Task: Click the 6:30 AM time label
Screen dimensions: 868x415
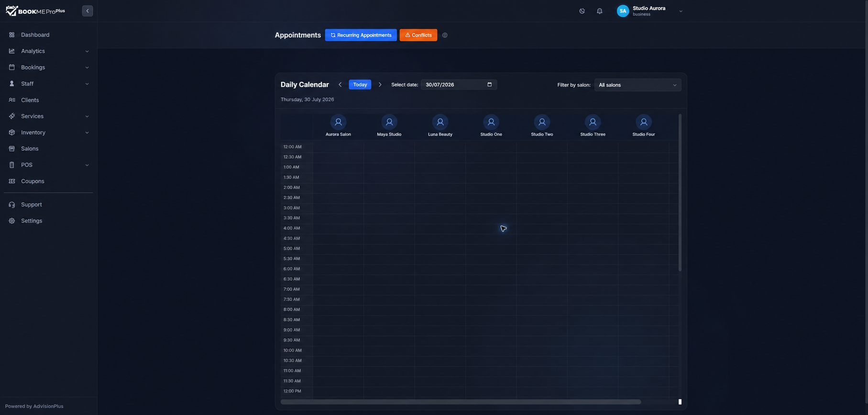Action: [292, 279]
